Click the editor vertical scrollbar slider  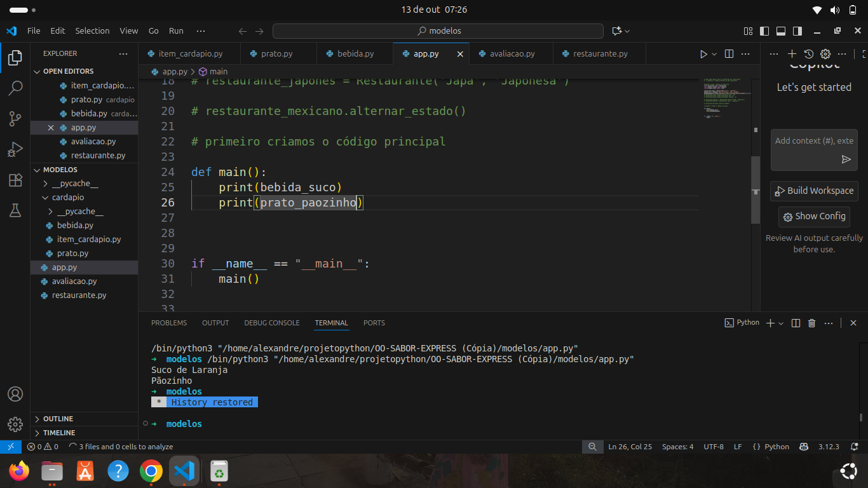pos(756,191)
